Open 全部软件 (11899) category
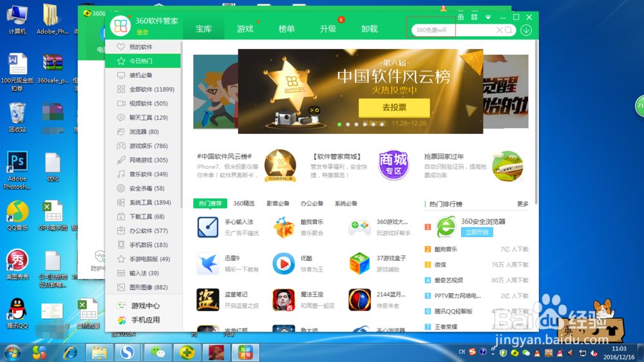644x362 pixels. pyautogui.click(x=143, y=89)
